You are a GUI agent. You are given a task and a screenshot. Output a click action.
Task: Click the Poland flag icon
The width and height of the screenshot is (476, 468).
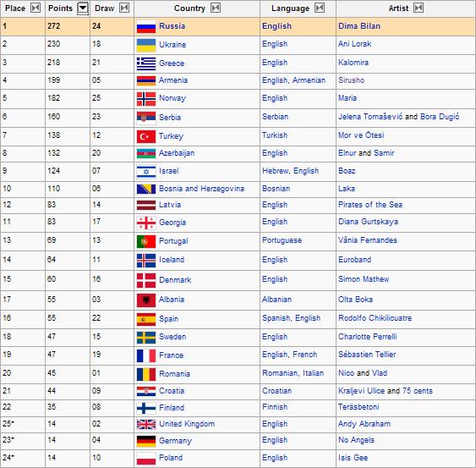[x=146, y=459]
